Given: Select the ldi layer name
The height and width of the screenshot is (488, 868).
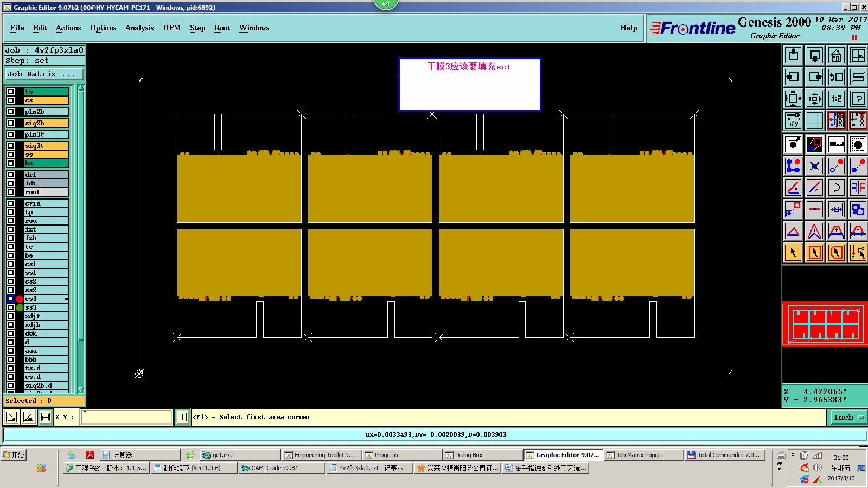Looking at the screenshot, I should (47, 183).
